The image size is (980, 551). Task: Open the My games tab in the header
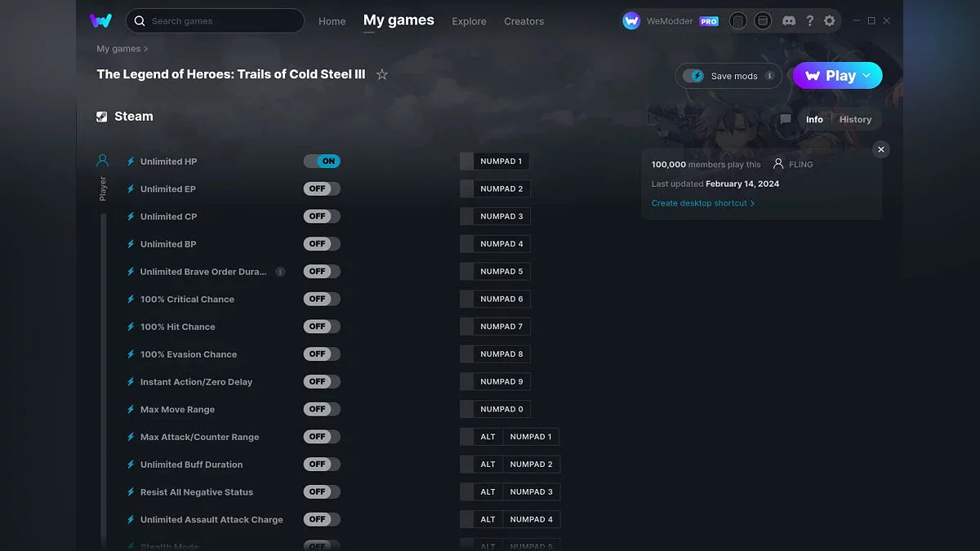click(x=399, y=20)
